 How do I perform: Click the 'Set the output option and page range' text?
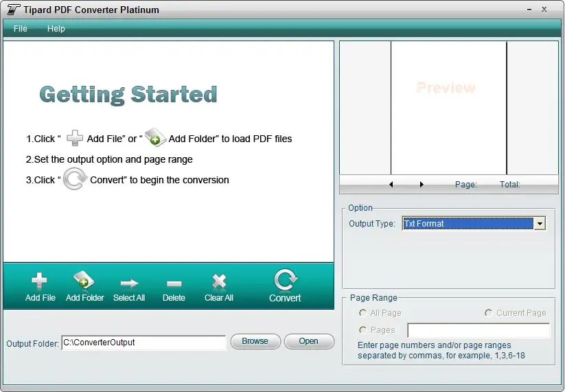point(109,159)
